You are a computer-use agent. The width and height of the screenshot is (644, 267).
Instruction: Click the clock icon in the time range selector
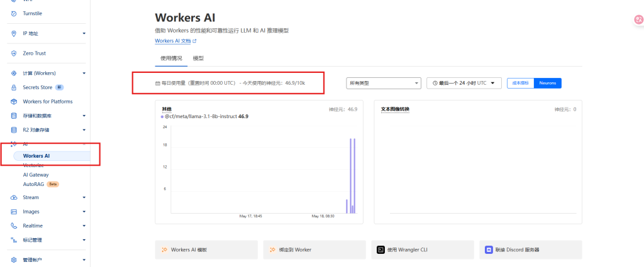(435, 83)
